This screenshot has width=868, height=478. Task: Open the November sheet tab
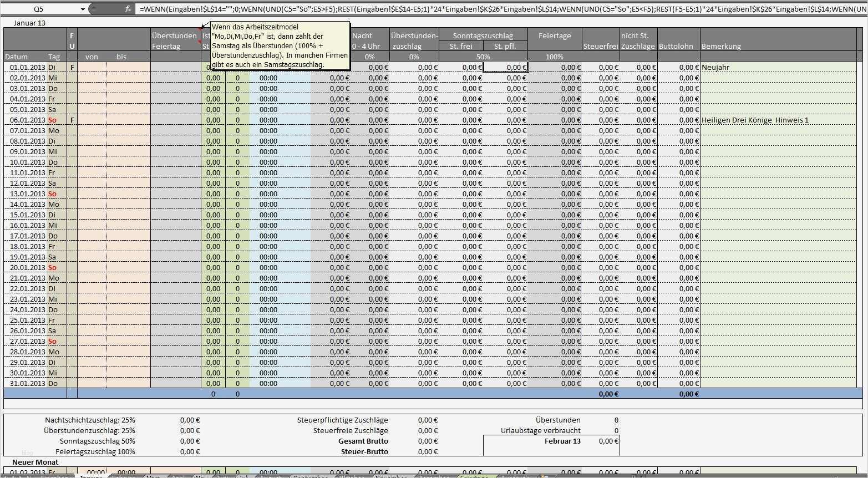(392, 476)
